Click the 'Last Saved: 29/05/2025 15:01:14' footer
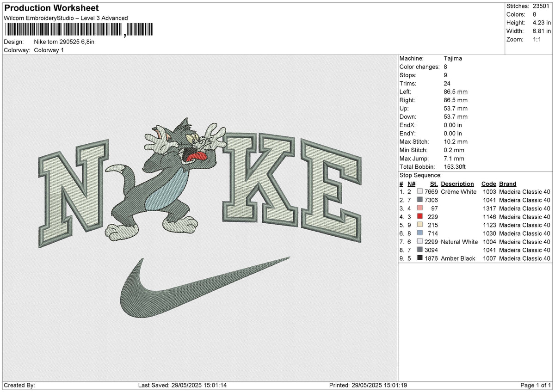This screenshot has height=392, width=555. (182, 385)
